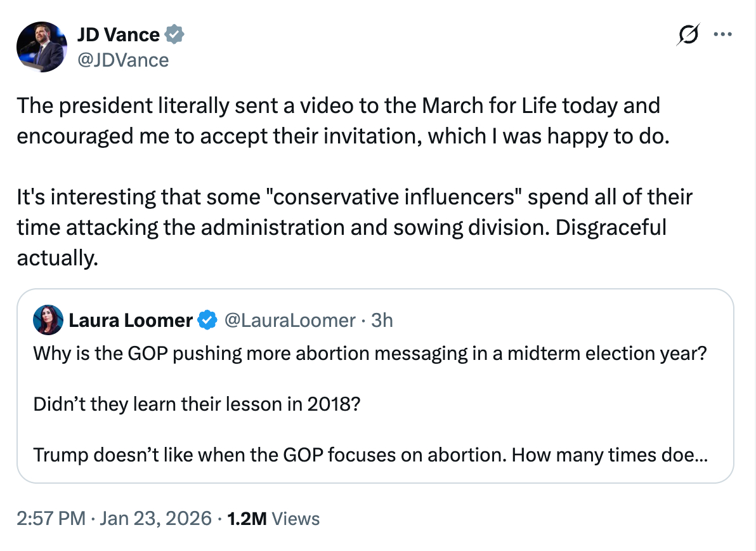Click the Laura Loomer display name
756x551 pixels.
pyautogui.click(x=131, y=321)
